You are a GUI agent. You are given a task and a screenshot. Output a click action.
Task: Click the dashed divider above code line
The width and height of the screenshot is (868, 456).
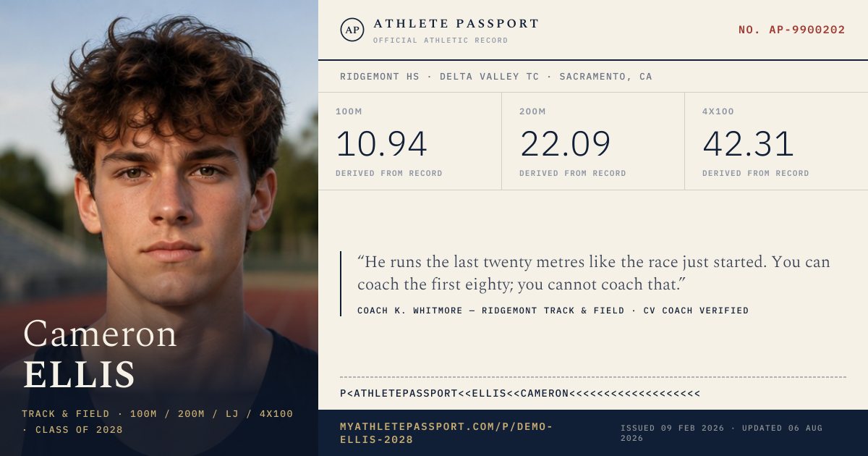pyautogui.click(x=593, y=377)
